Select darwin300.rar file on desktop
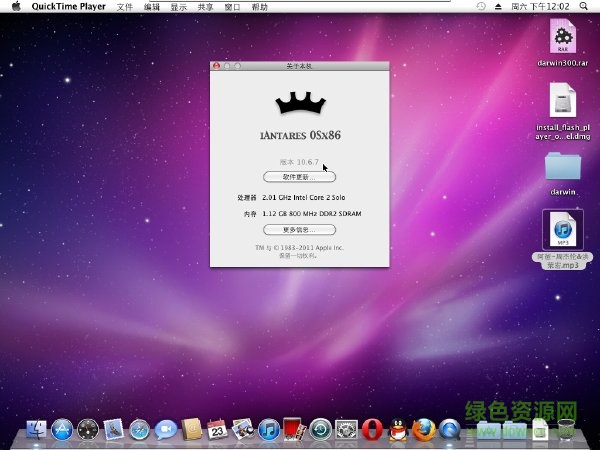Image resolution: width=600 pixels, height=450 pixels. (563, 38)
